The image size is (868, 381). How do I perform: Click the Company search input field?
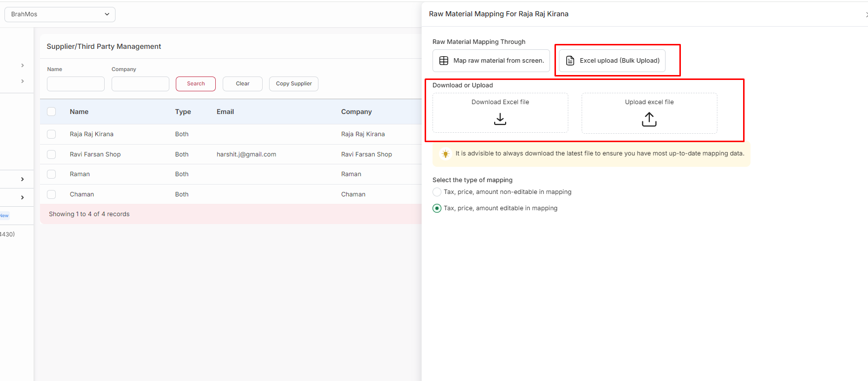click(x=140, y=84)
